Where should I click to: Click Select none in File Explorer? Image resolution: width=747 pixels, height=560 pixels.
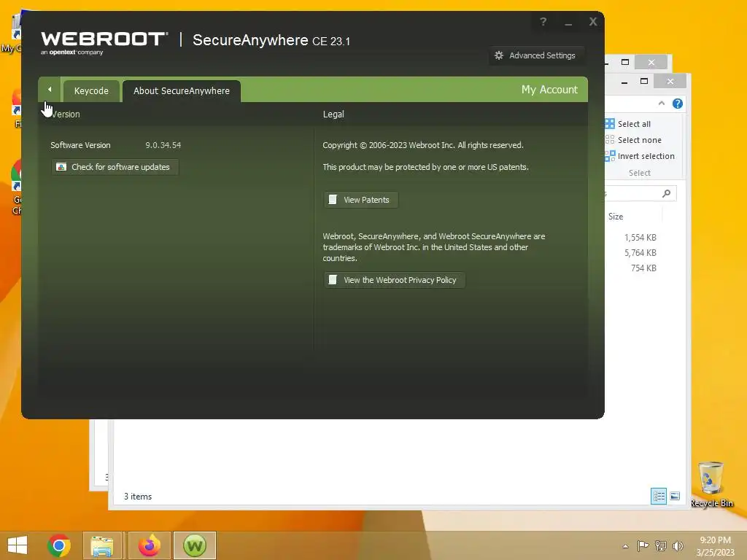tap(634, 140)
